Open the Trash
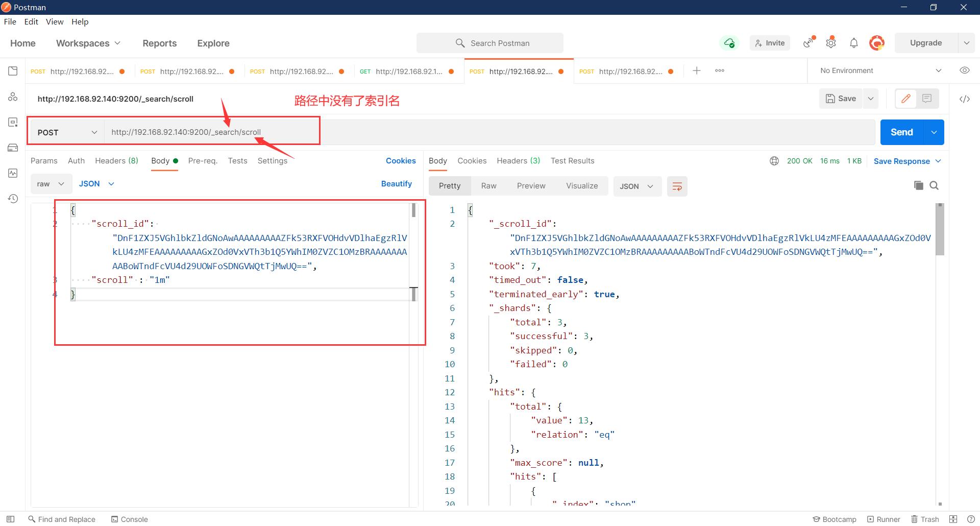This screenshot has width=980, height=526. (925, 519)
